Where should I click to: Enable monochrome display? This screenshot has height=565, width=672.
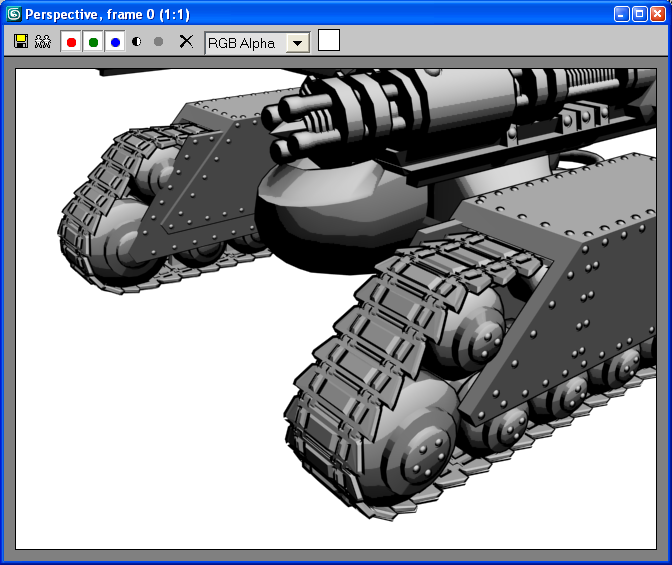(158, 42)
